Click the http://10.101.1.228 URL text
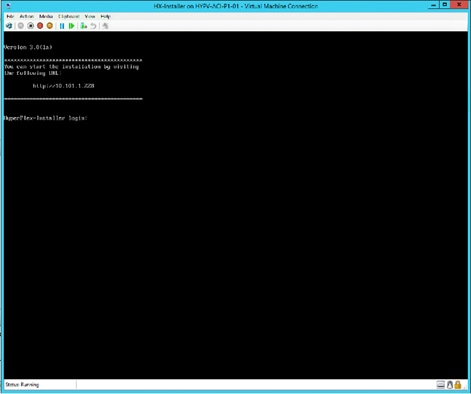 coord(63,86)
